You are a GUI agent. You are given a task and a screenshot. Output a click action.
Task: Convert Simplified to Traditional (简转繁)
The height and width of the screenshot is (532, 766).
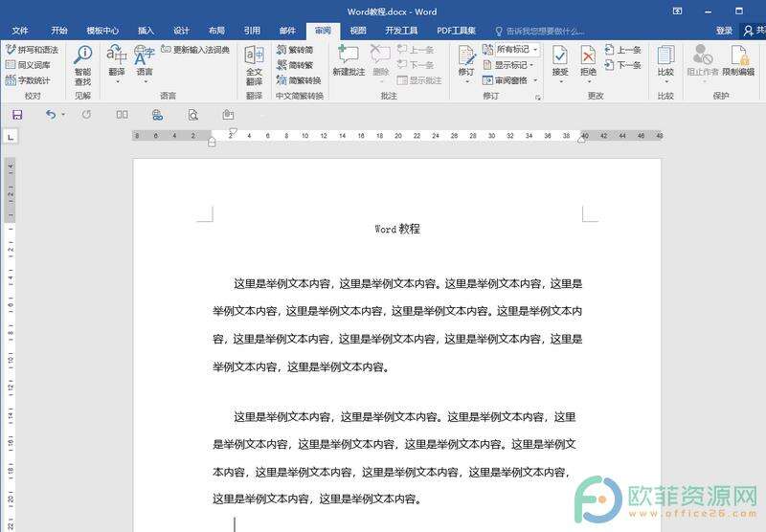click(295, 64)
